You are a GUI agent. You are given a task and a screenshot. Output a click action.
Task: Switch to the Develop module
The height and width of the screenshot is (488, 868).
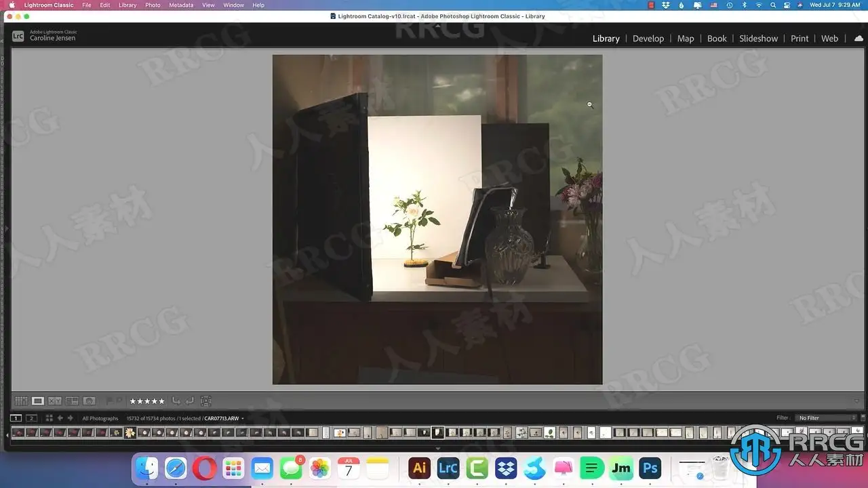click(x=648, y=39)
